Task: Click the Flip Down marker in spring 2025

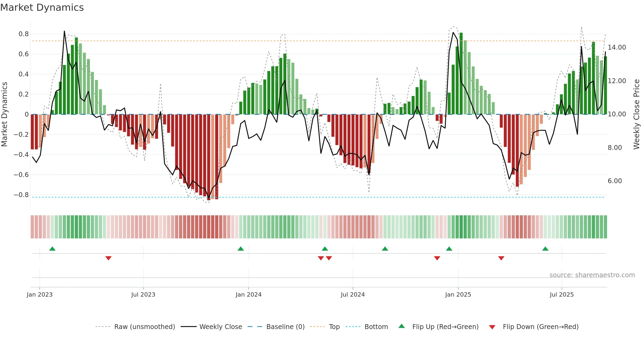Action: pyautogui.click(x=501, y=258)
